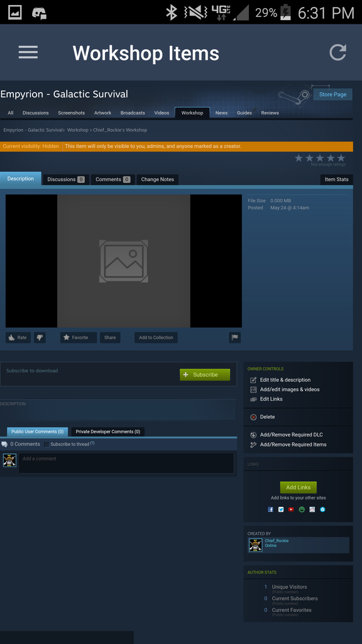
Task: Tap the picture notification icon
Action: click(15, 13)
